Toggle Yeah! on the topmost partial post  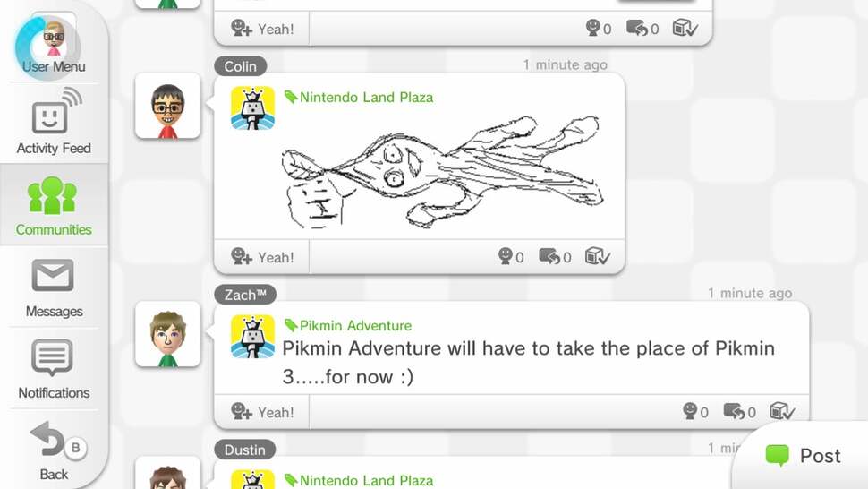click(x=262, y=29)
